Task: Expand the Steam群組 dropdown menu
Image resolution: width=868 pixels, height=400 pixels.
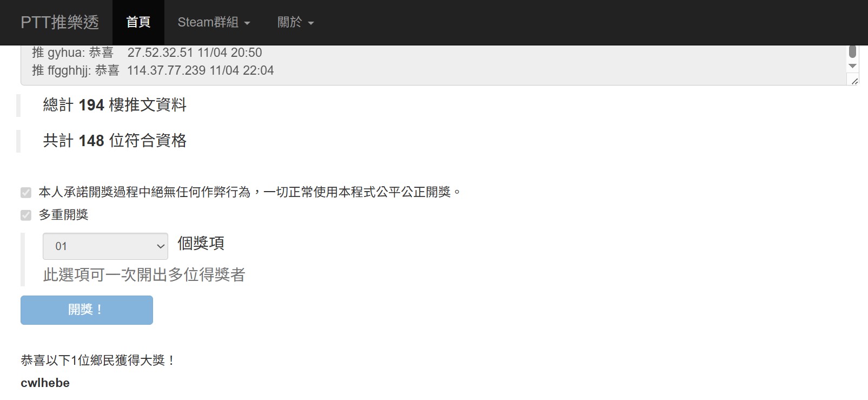Action: coord(214,22)
